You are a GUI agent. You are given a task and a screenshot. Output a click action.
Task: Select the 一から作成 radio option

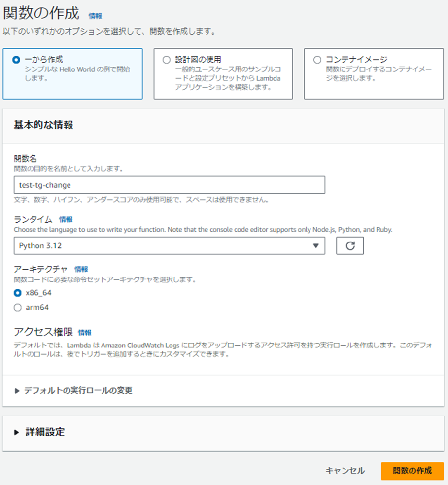click(16, 60)
